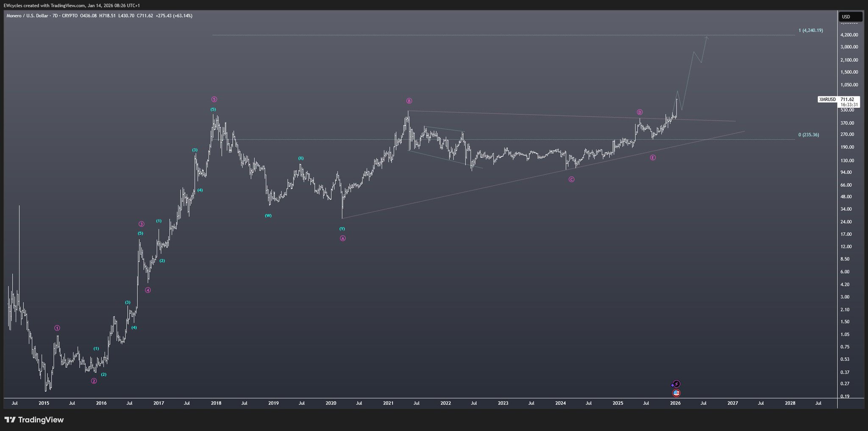Click the "530.00" price axis label

(848, 110)
